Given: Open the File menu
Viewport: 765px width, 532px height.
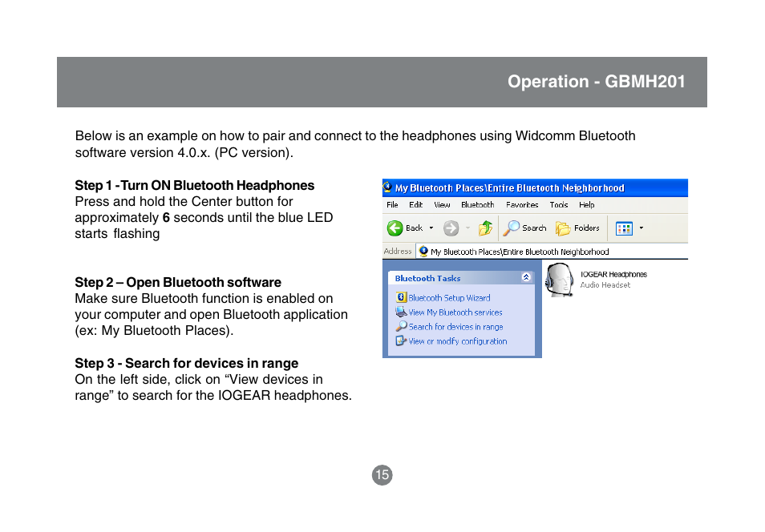Looking at the screenshot, I should (392, 205).
